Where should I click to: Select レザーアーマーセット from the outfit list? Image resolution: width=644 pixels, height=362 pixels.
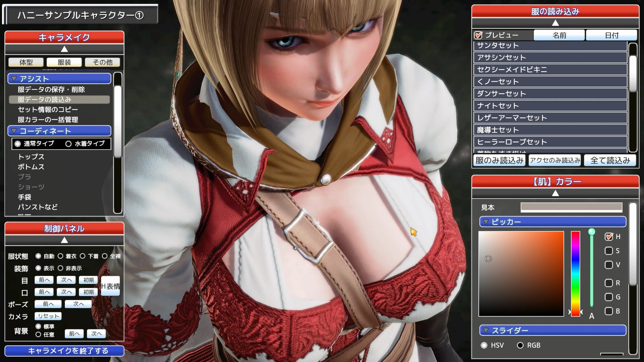(x=550, y=118)
